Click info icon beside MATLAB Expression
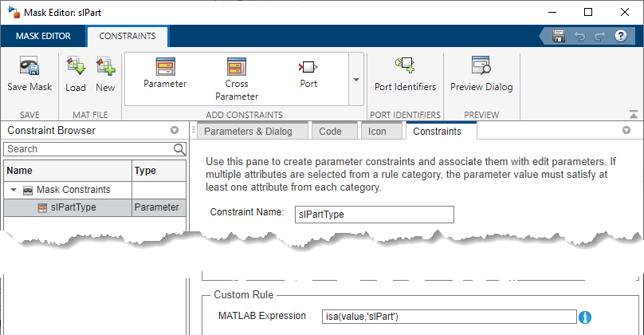The image size is (644, 335). 584,317
